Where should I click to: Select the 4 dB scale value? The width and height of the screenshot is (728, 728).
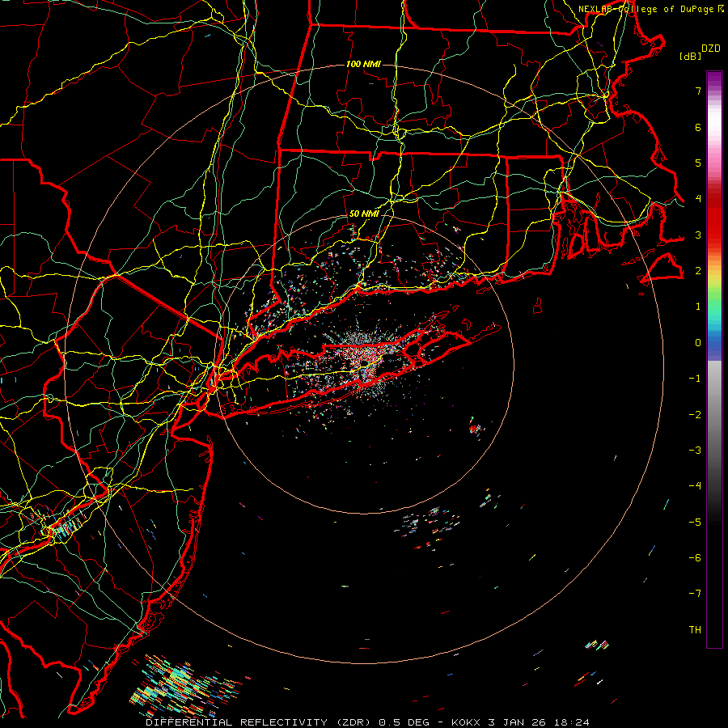[698, 199]
